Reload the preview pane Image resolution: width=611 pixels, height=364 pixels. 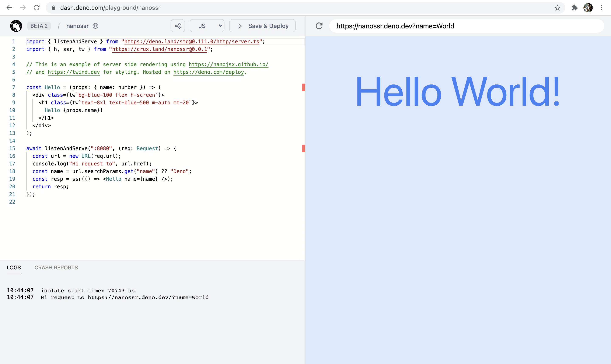click(319, 26)
